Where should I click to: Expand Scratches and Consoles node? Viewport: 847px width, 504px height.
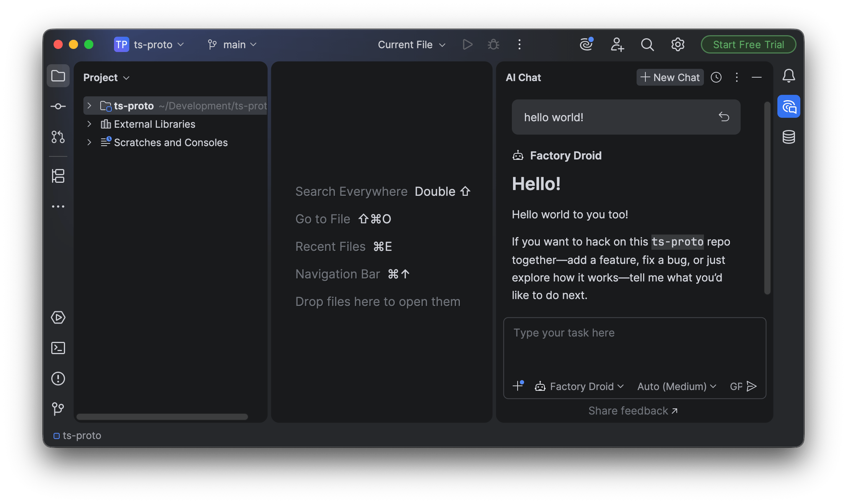click(89, 142)
